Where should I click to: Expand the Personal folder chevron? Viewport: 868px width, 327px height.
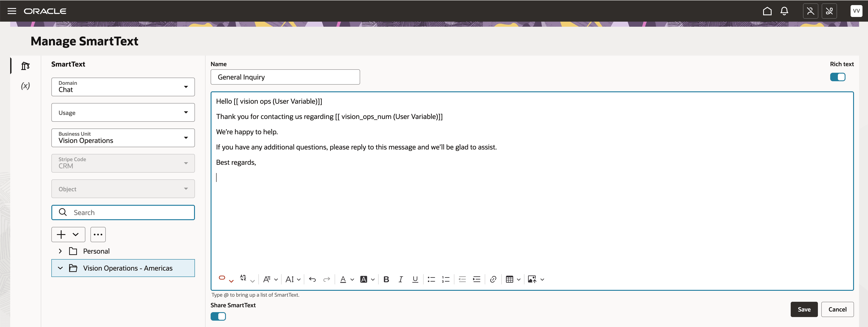60,251
